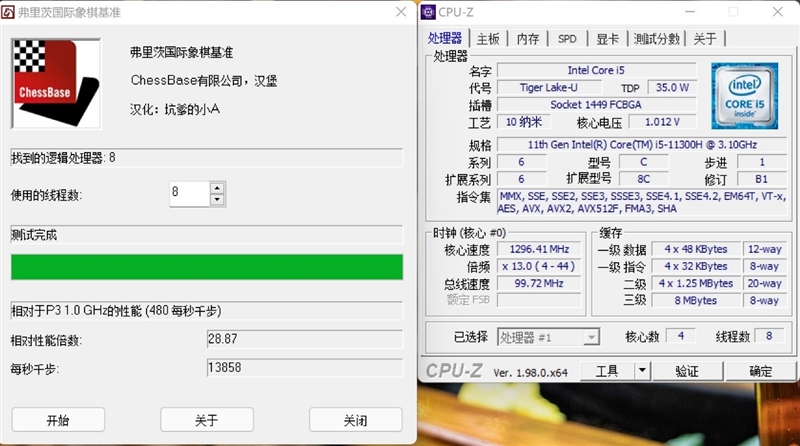
Task: Click the 关闭 button in chess benchmark
Action: tap(356, 420)
